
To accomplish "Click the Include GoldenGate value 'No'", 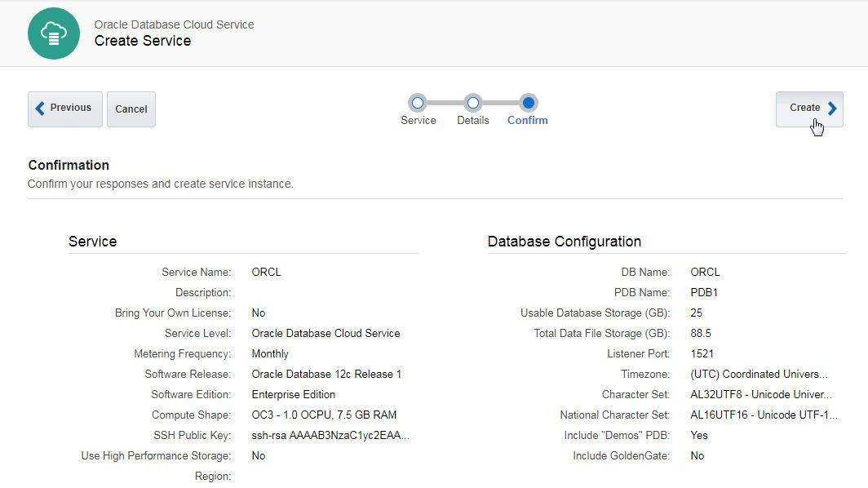I will (x=697, y=456).
